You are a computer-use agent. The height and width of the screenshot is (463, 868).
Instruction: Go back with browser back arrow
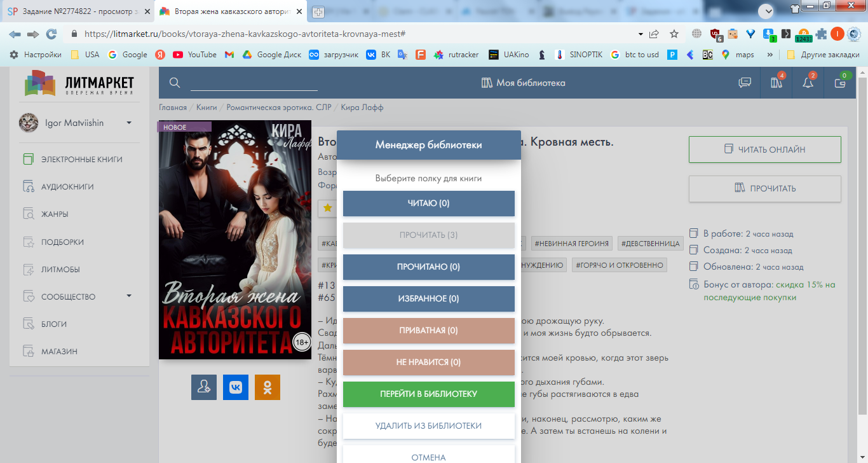point(15,34)
